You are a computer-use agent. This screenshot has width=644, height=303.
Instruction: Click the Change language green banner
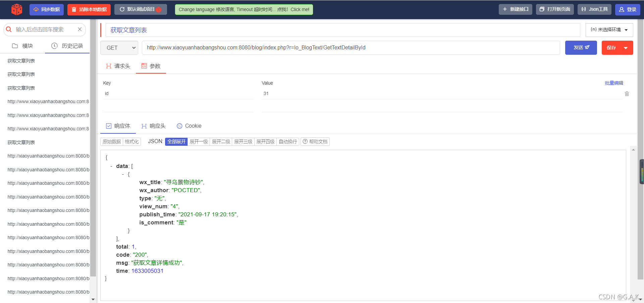tap(244, 9)
